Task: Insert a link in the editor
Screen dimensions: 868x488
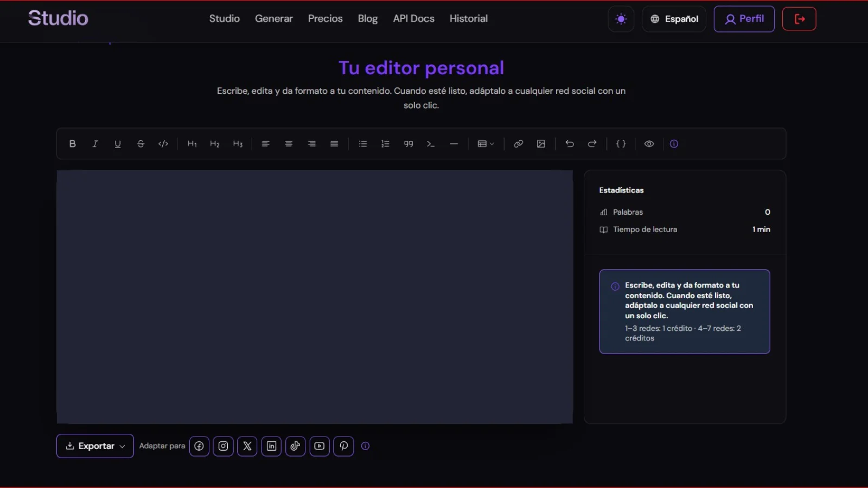Action: tap(518, 144)
